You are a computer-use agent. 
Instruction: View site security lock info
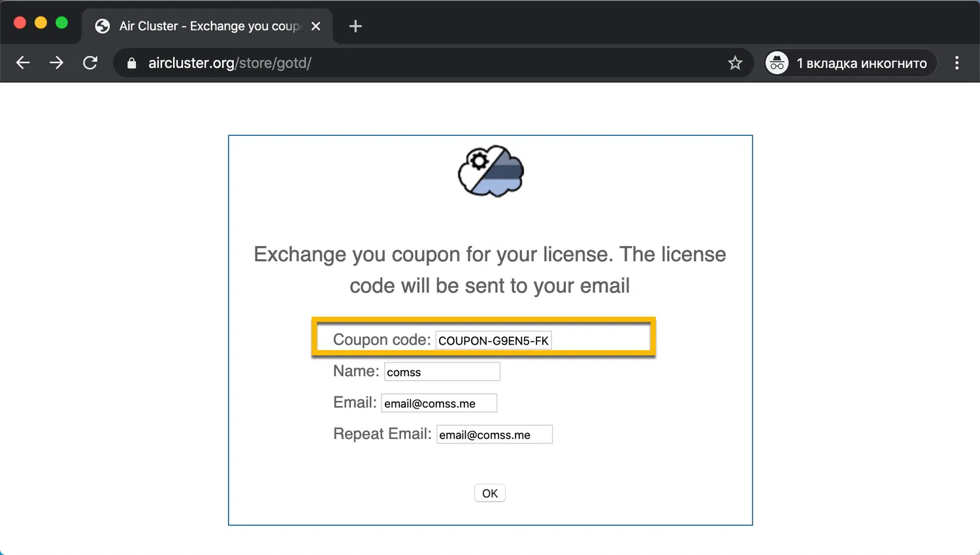(x=131, y=63)
